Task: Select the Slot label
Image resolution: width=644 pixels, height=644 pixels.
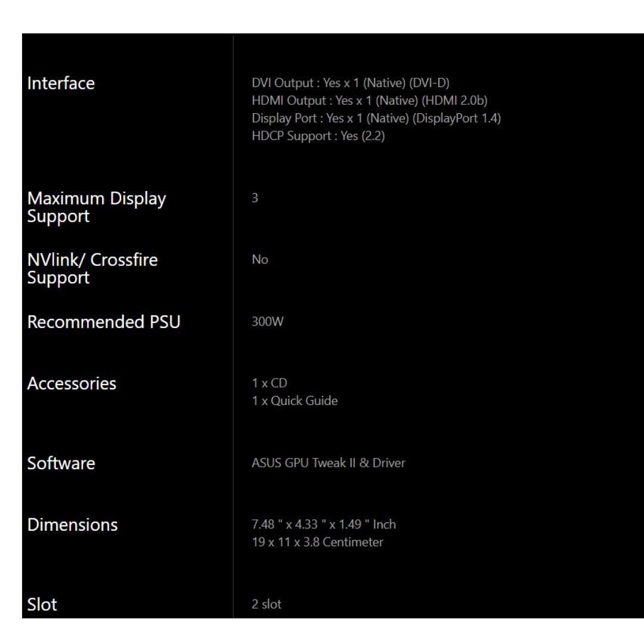Action: pyautogui.click(x=42, y=605)
